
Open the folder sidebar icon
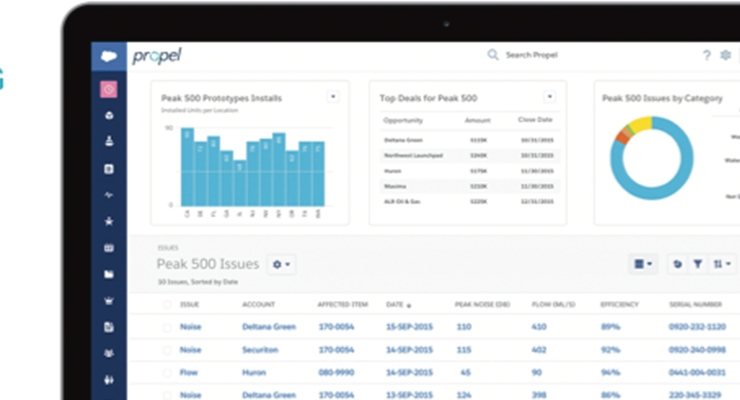point(109,274)
